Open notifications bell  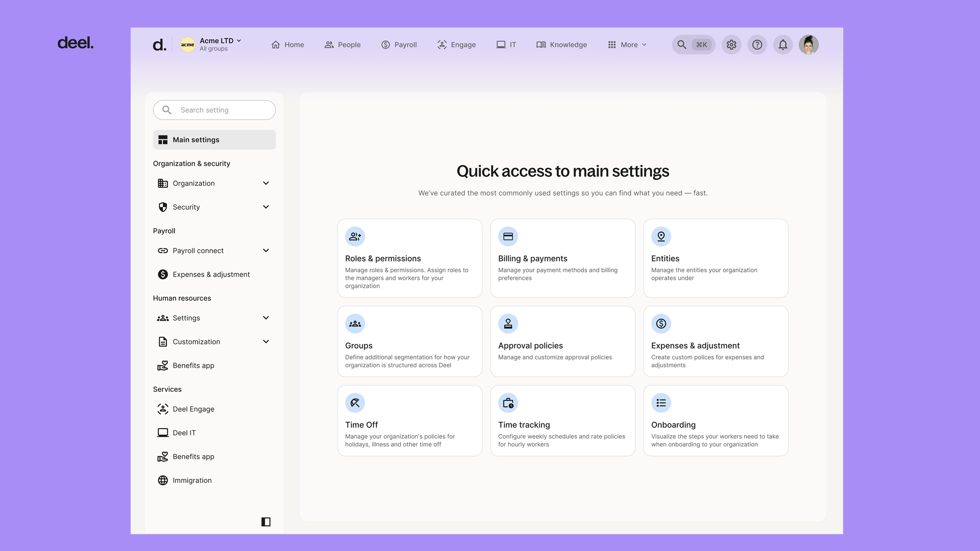783,45
